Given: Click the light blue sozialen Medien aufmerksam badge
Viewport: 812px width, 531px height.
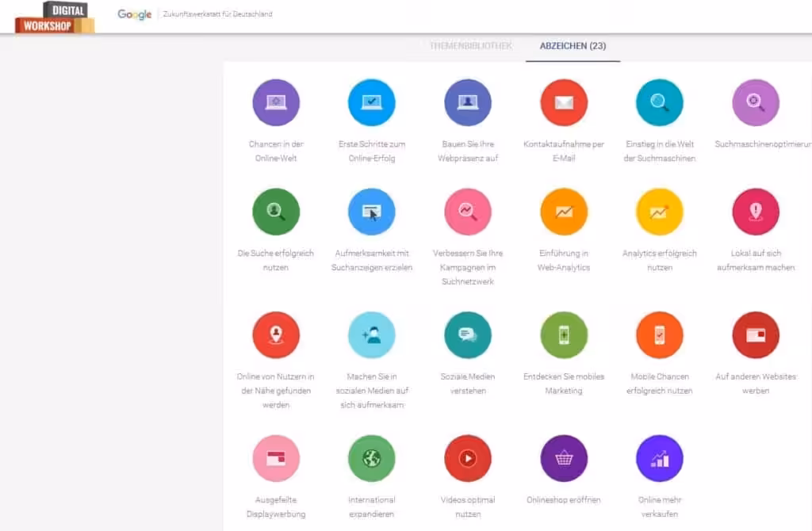Looking at the screenshot, I should point(372,335).
